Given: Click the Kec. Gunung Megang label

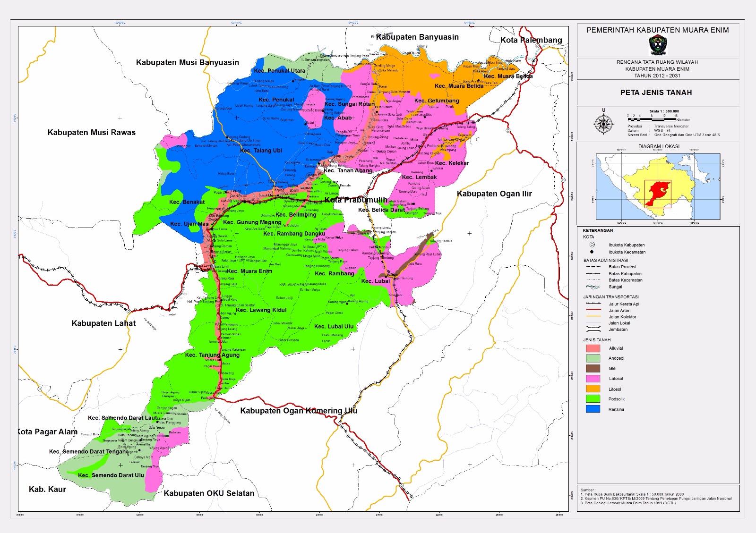Looking at the screenshot, I should tap(252, 222).
